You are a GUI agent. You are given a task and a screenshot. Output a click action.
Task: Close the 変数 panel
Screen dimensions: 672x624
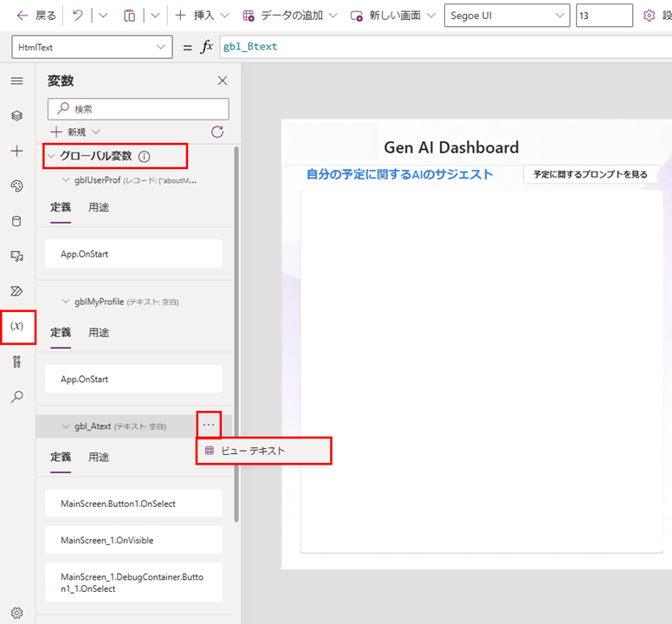(223, 81)
